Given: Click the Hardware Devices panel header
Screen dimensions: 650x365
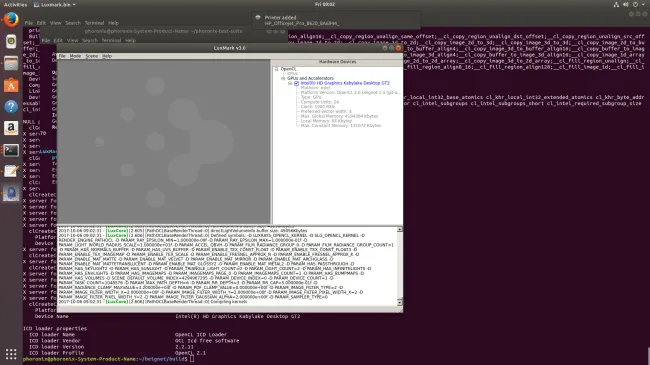Looking at the screenshot, I should pyautogui.click(x=337, y=62).
